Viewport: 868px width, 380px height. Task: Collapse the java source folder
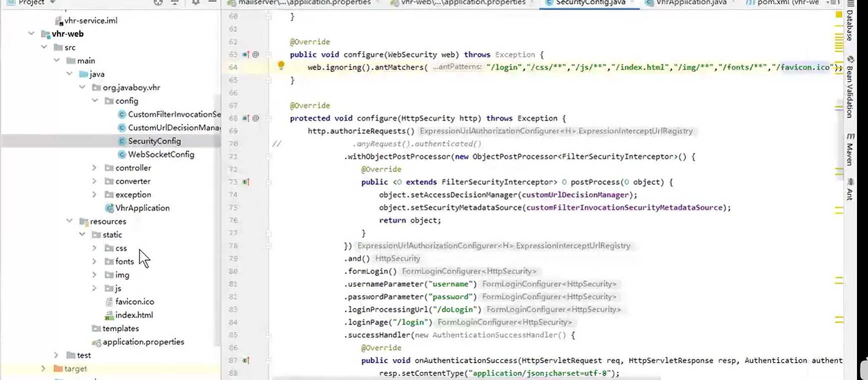coord(70,74)
